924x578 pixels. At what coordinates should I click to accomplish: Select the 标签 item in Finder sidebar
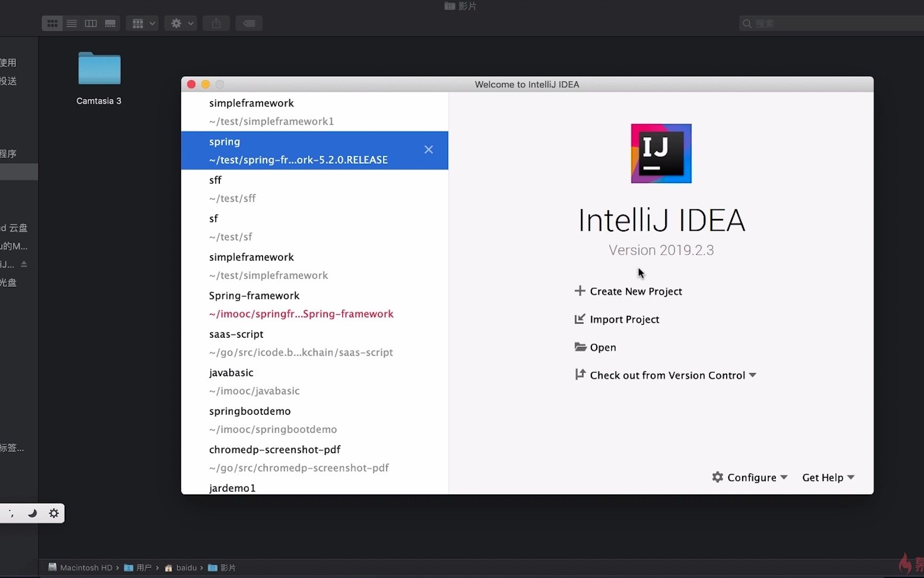[x=12, y=447]
